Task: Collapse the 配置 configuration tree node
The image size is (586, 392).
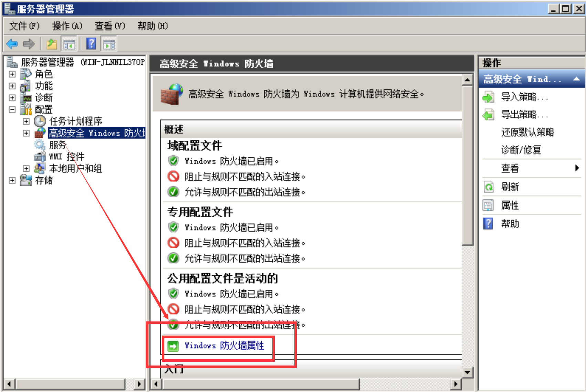Action: [12, 109]
